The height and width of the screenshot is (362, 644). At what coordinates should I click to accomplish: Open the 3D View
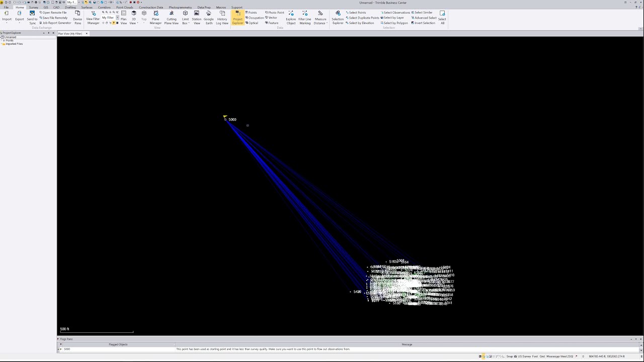[133, 17]
